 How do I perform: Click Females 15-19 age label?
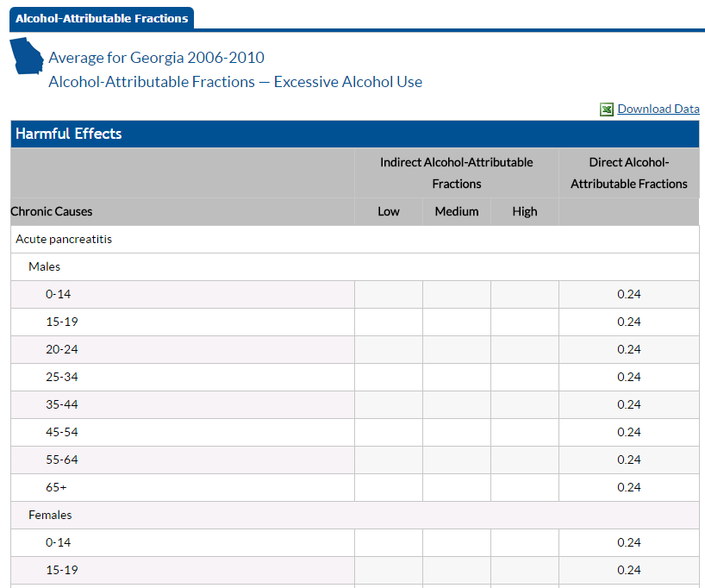(x=61, y=570)
